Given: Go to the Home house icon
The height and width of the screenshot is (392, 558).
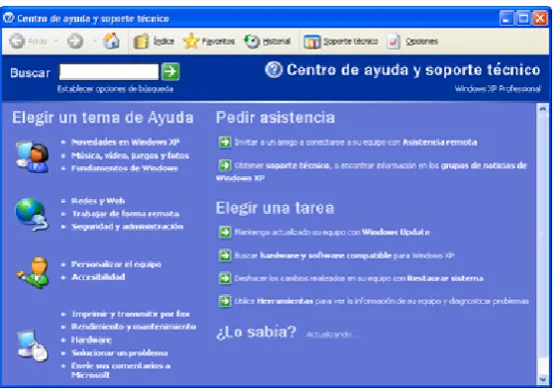Looking at the screenshot, I should pos(111,41).
